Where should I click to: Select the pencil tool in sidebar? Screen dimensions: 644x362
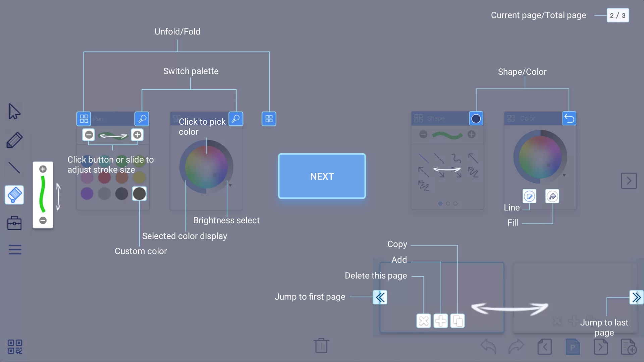click(x=14, y=140)
